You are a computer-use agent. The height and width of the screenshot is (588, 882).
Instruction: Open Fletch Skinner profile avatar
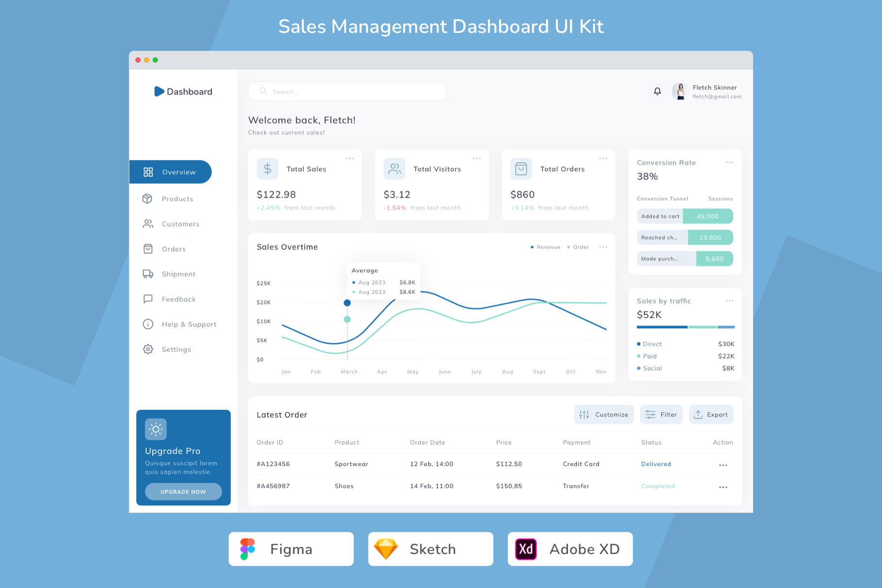tap(680, 91)
